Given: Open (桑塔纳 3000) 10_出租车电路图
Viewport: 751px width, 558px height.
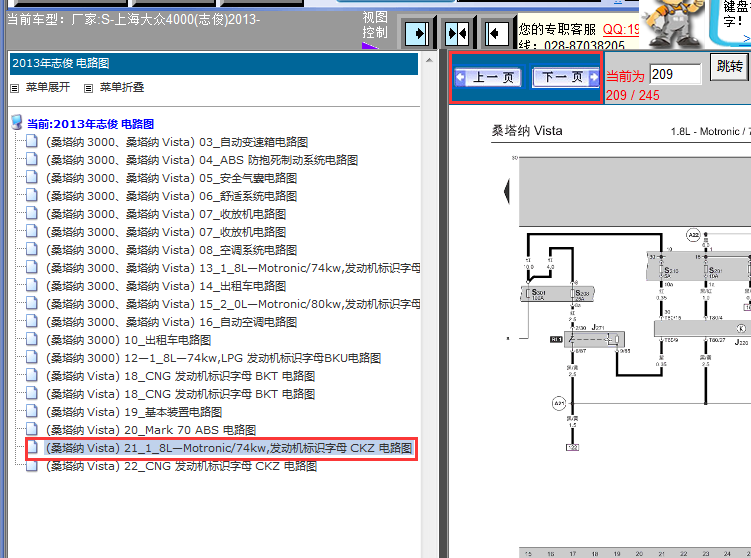Looking at the screenshot, I should (x=128, y=340).
